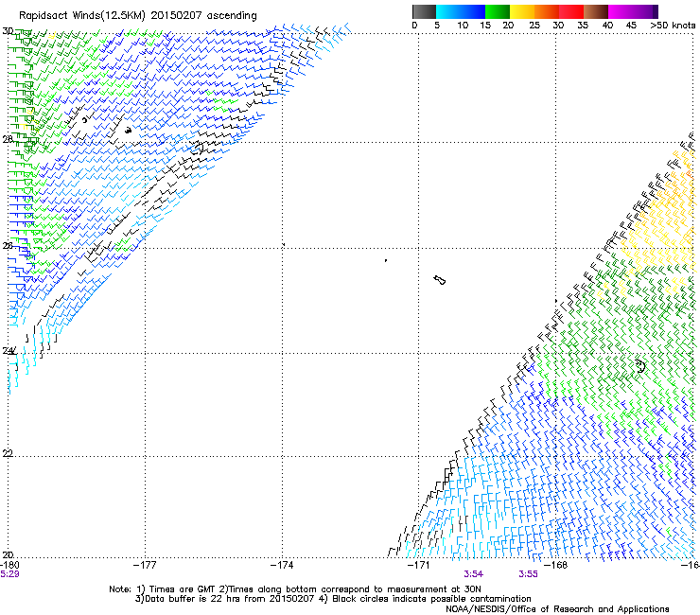Click the purple time stamp '3:55'
The height and width of the screenshot is (615, 700).
coord(528,574)
